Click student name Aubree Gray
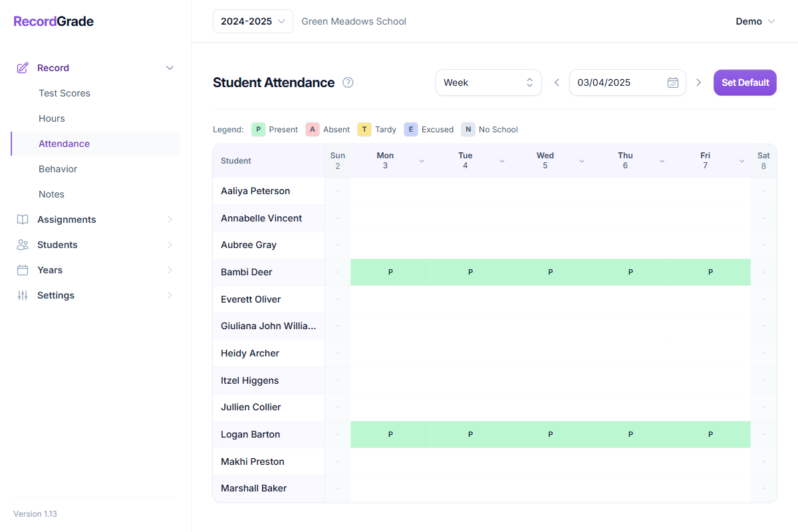The image size is (798, 532). 249,245
